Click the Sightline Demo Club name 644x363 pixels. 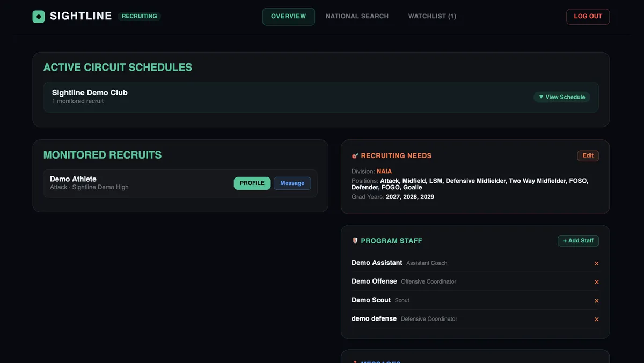pyautogui.click(x=90, y=93)
